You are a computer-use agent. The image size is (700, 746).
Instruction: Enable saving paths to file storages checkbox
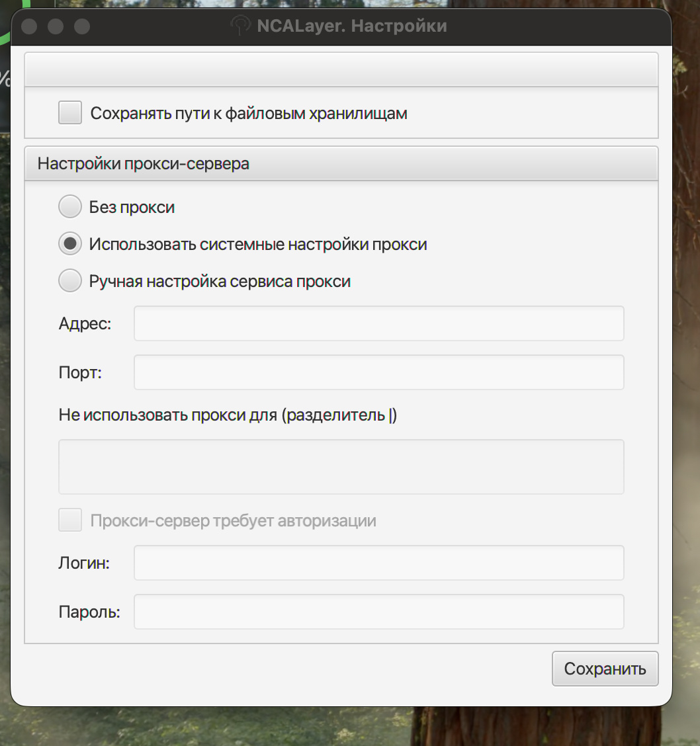point(70,112)
